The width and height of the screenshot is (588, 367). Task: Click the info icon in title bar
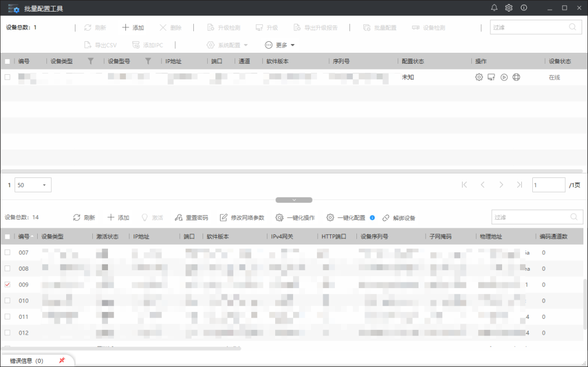524,8
